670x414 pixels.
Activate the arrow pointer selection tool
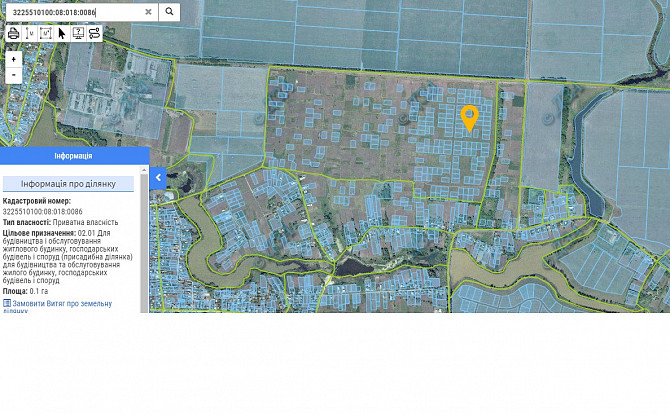point(62,33)
